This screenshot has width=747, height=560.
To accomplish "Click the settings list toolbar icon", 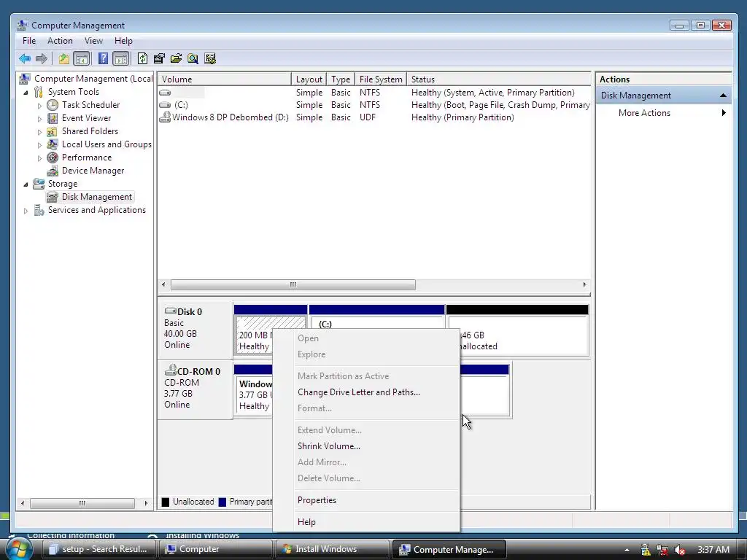I will [x=210, y=58].
